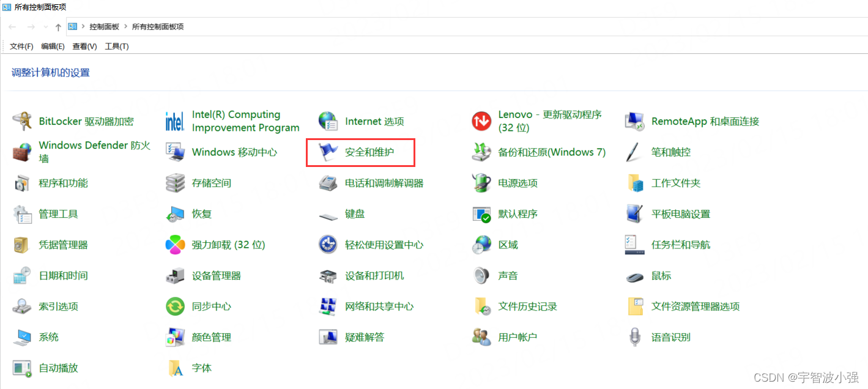Screen dimensions: 868x389
Task: Click the 语音识别 microphone icon
Action: (x=635, y=337)
